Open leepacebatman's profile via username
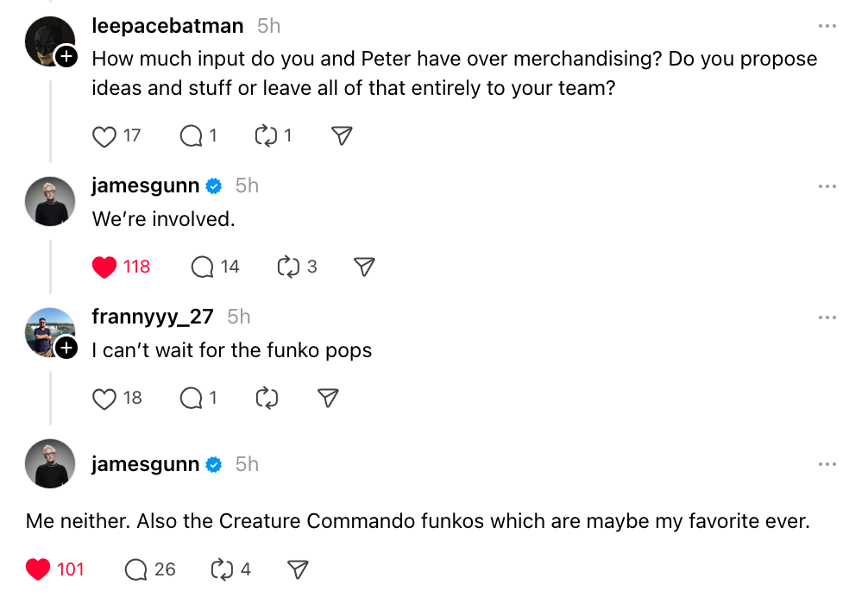The height and width of the screenshot is (597, 868). pos(167,27)
